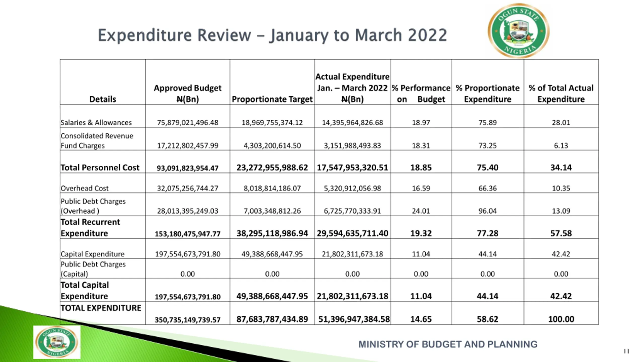Click the 'Overhead Cost' row label
644x362 pixels.
pos(85,188)
